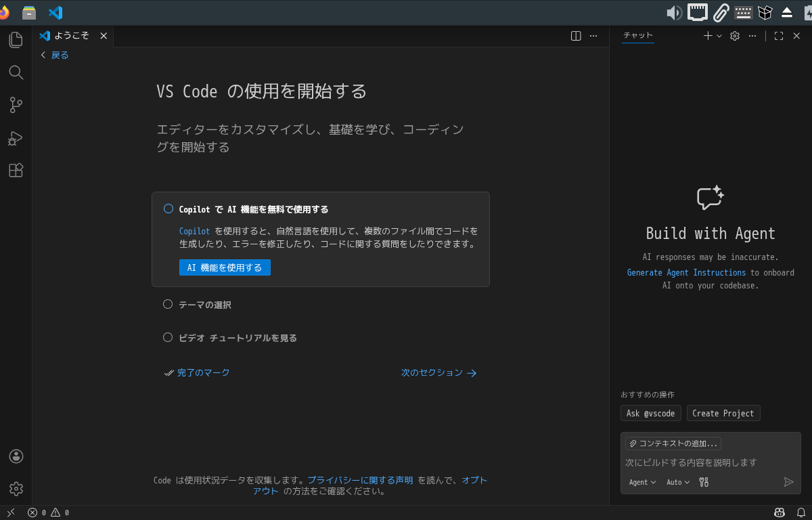Go to 次のセクション
The image size is (812, 520).
click(x=439, y=372)
